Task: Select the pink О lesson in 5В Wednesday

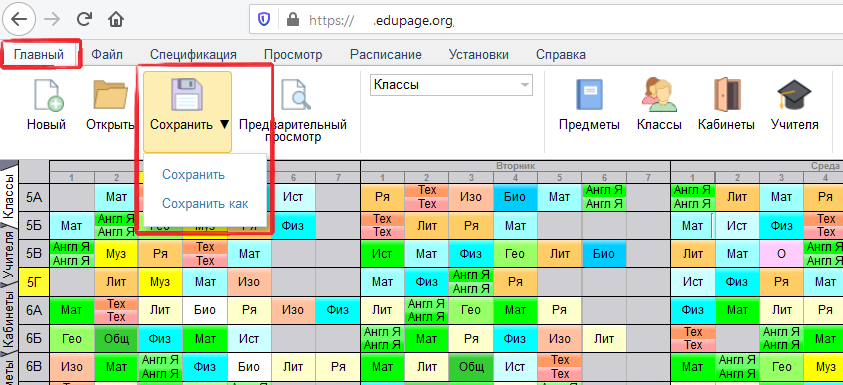Action: tap(781, 254)
